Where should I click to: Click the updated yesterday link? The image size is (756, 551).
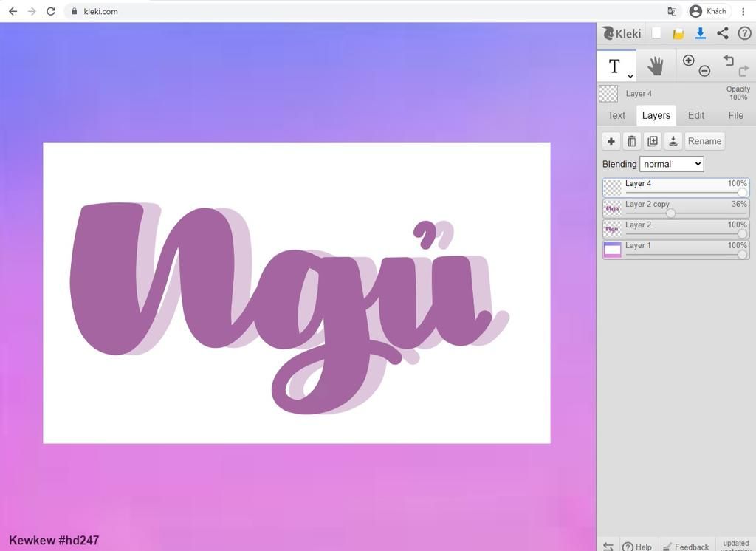[x=736, y=545]
